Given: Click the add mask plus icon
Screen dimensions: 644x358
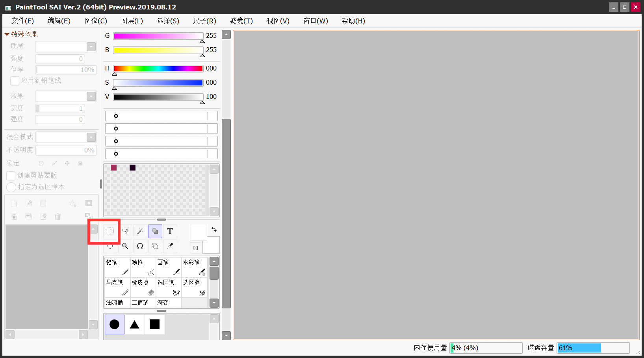Looking at the screenshot, I should coord(88,215).
